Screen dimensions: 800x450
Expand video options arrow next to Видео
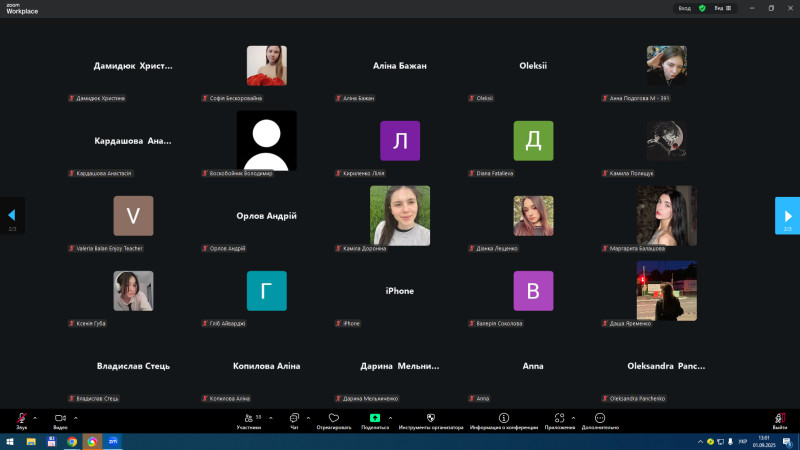(x=76, y=417)
